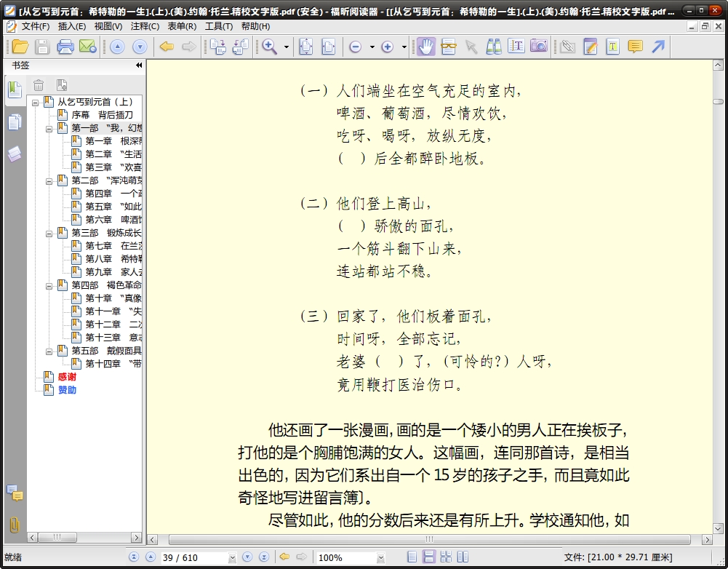Screen dimensions: 728x569
Task: Click the Open file folder icon
Action: coord(20,47)
